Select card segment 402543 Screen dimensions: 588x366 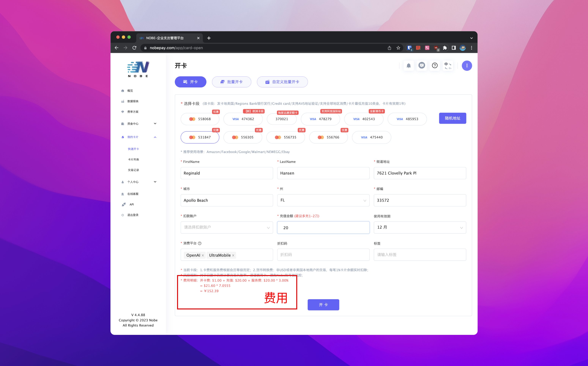tap(364, 119)
